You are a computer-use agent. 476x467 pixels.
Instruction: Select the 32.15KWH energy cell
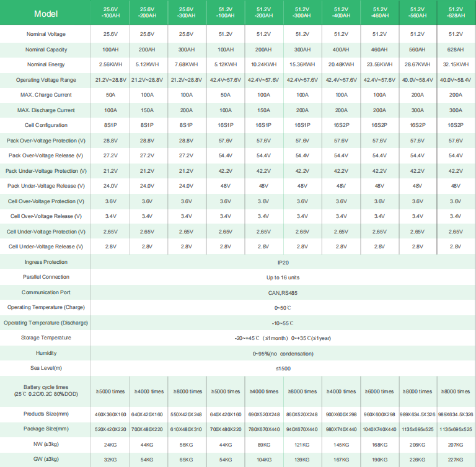(456, 64)
